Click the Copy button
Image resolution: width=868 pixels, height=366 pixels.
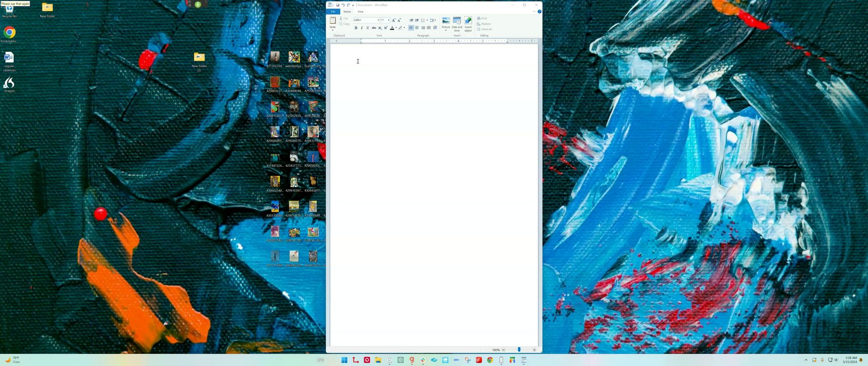coord(345,24)
